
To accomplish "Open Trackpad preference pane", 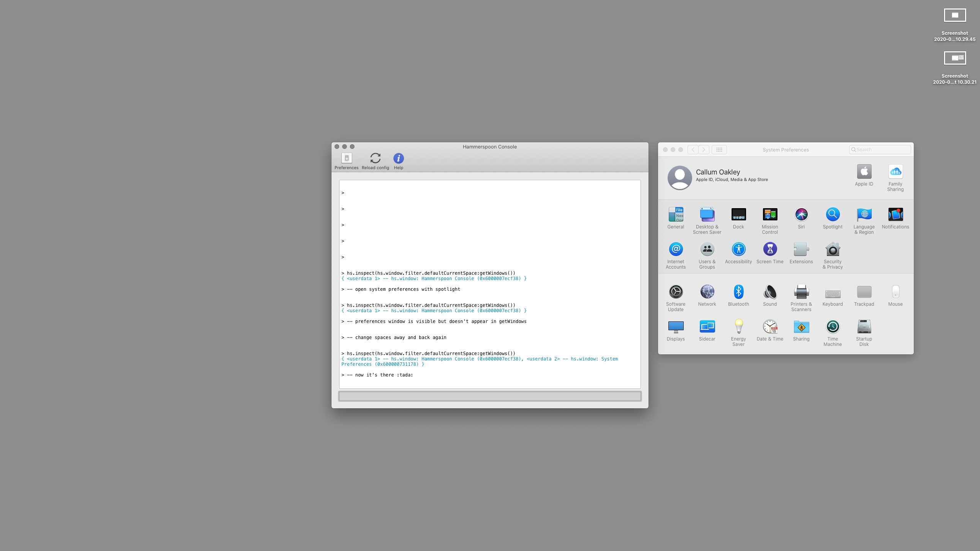I will pyautogui.click(x=864, y=292).
